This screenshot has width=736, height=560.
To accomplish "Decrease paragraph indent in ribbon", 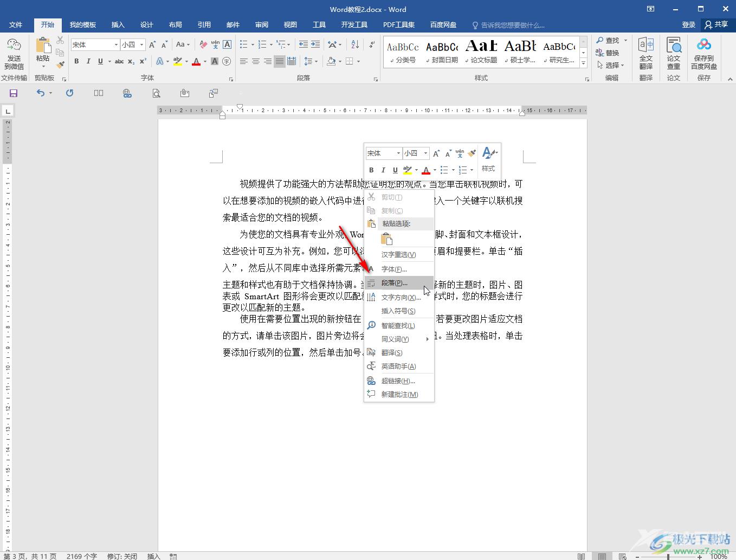I will click(x=304, y=45).
